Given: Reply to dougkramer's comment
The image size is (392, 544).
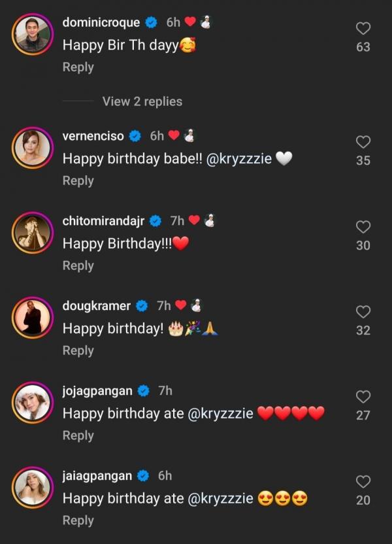Looking at the screenshot, I should pyautogui.click(x=78, y=350).
